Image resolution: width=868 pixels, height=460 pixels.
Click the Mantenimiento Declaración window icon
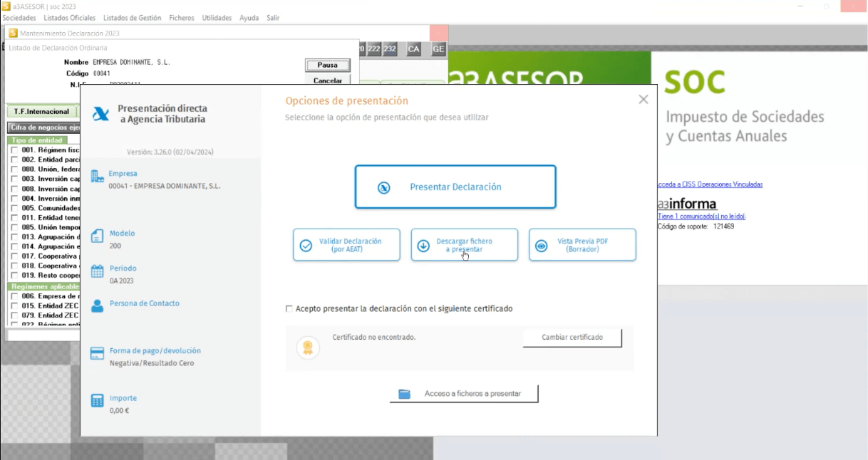coord(13,33)
